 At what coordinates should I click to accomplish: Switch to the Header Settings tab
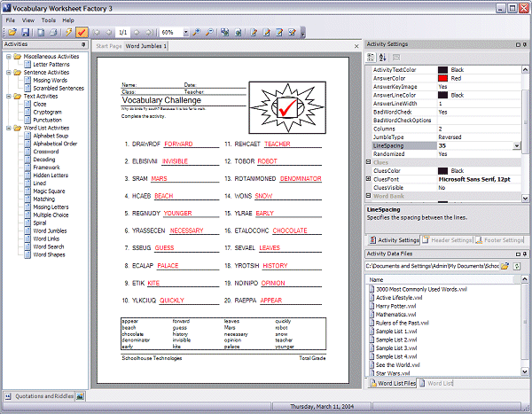tap(447, 240)
